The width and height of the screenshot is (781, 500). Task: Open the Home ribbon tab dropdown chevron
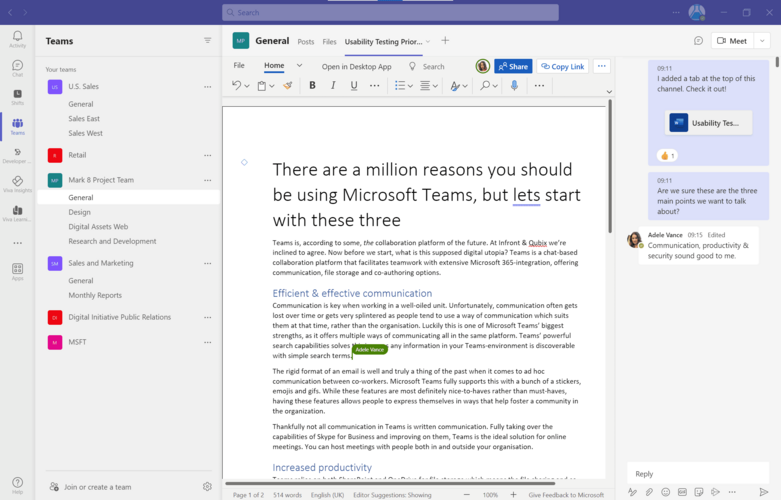pyautogui.click(x=299, y=65)
